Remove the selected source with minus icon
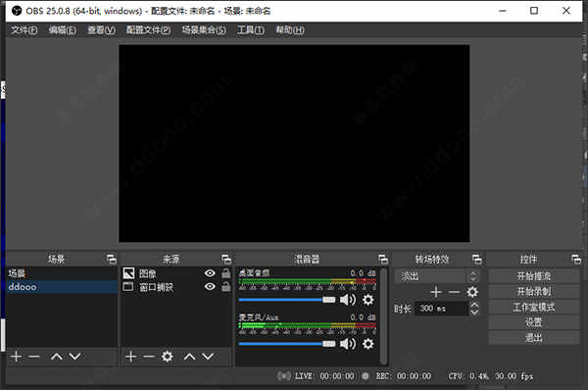Viewport: 588px width, 390px height. point(149,357)
